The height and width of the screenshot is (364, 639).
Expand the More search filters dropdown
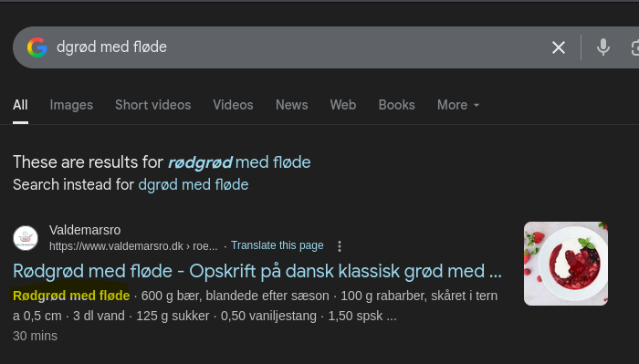(458, 105)
